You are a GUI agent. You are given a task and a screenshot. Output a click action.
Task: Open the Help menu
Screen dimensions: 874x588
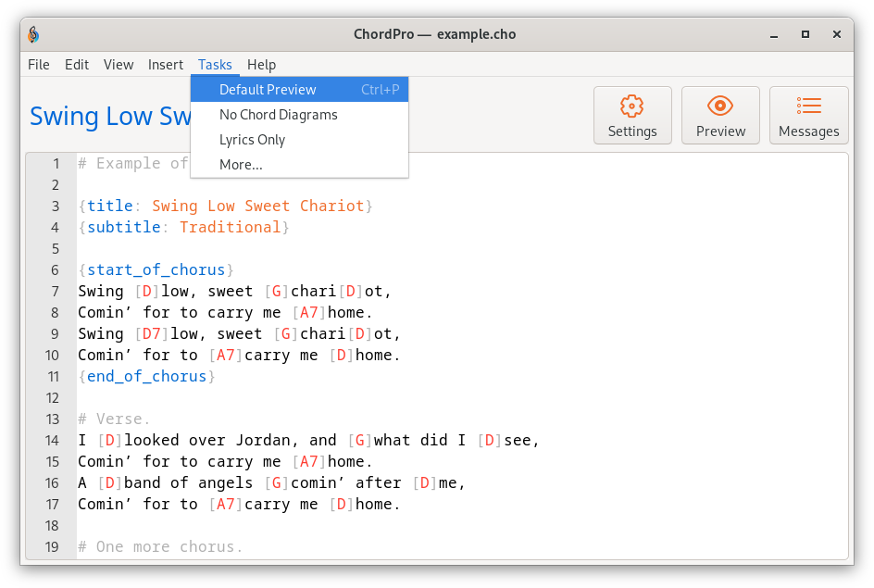click(261, 65)
